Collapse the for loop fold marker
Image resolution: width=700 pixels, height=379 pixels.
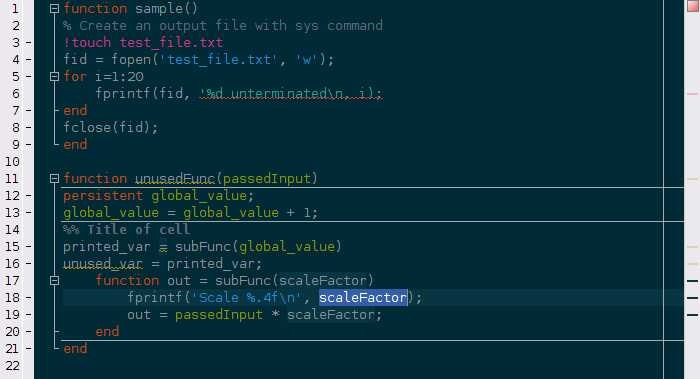tap(54, 76)
